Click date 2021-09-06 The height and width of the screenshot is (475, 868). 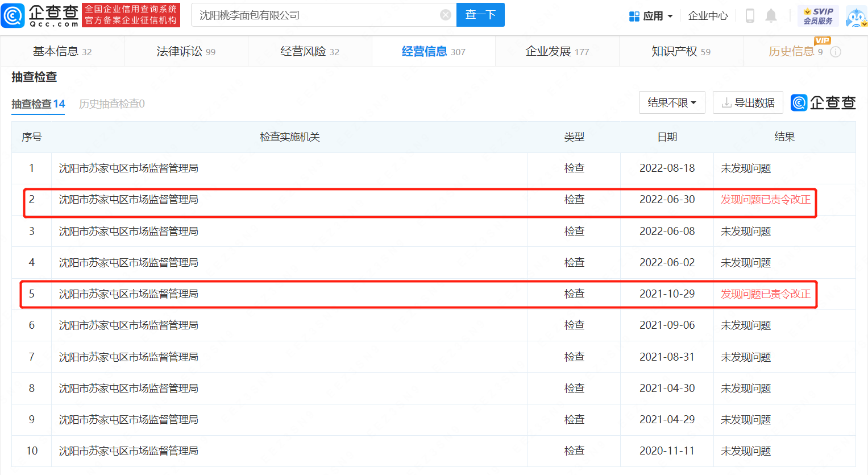(667, 325)
